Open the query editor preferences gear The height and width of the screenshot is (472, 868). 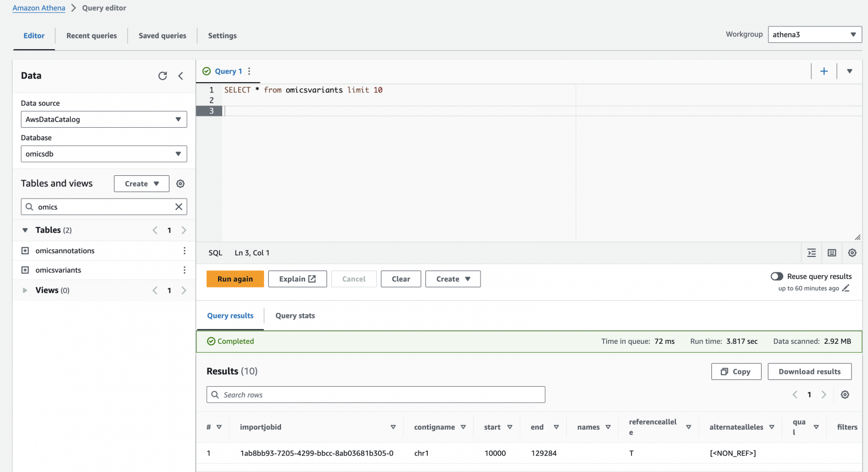click(853, 253)
